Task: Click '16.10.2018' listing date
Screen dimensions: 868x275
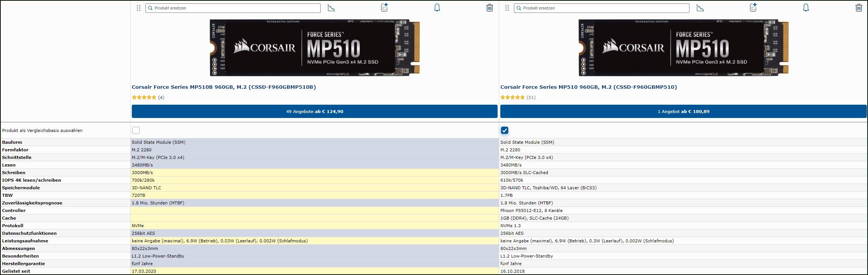Action: click(x=512, y=271)
